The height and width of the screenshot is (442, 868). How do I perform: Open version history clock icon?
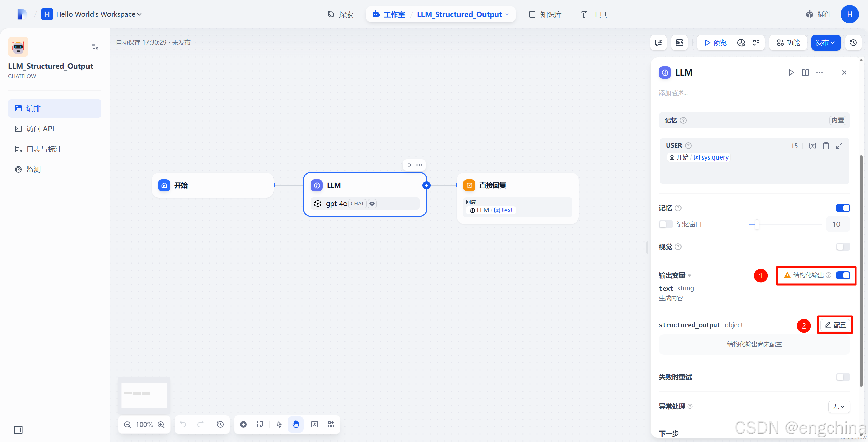click(853, 43)
